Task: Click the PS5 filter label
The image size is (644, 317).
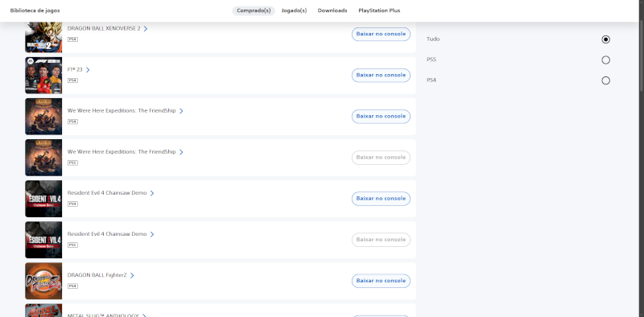Action: tap(431, 60)
